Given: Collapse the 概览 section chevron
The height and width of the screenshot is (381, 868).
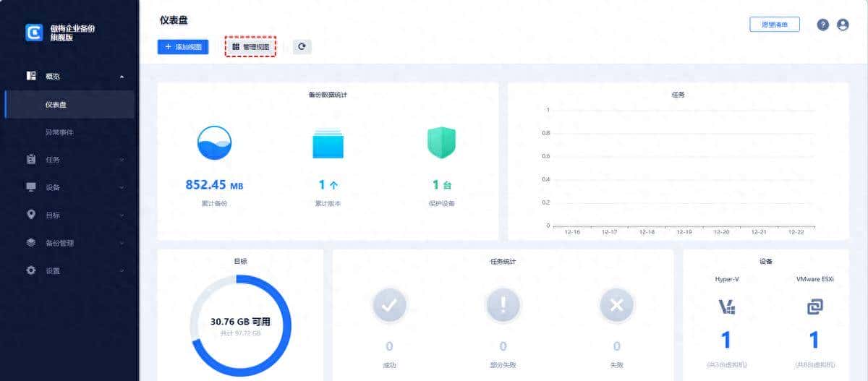Looking at the screenshot, I should [122, 77].
